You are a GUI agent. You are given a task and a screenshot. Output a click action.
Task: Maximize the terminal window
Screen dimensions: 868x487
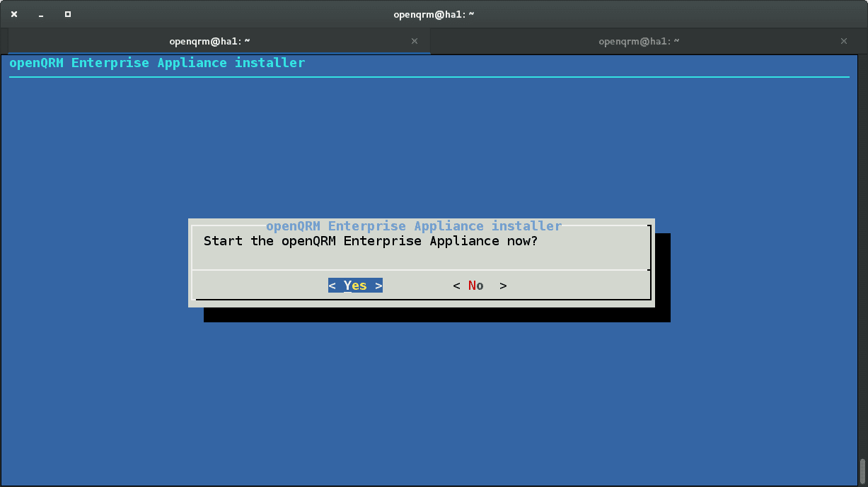pos(67,14)
